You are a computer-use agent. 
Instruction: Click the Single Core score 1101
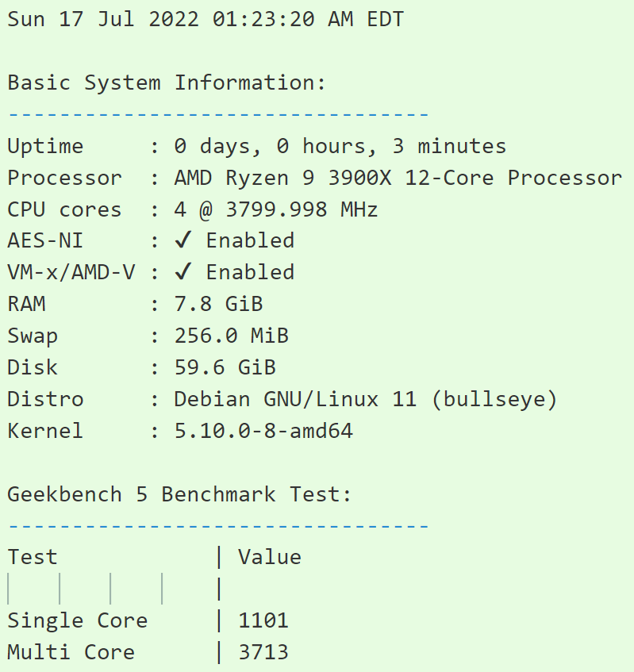[x=263, y=621]
